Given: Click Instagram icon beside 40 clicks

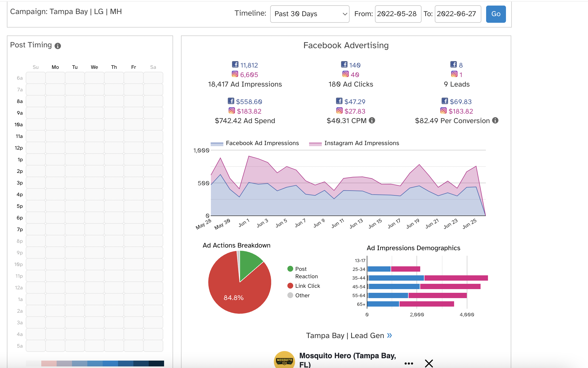Looking at the screenshot, I should 346,74.
